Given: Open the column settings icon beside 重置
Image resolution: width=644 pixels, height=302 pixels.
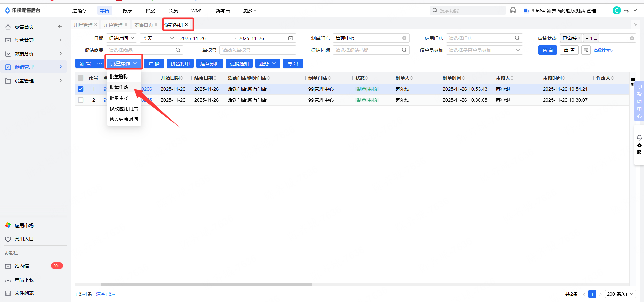Looking at the screenshot, I should point(586,50).
